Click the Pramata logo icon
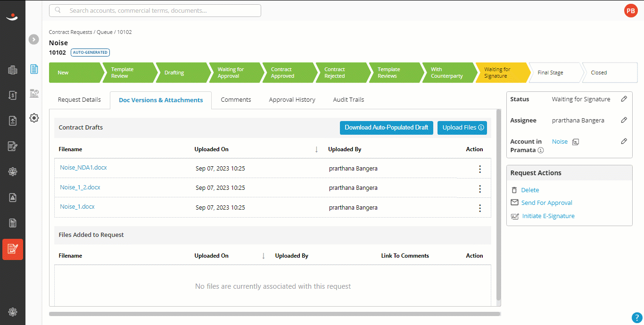The width and height of the screenshot is (644, 325). [x=12, y=16]
